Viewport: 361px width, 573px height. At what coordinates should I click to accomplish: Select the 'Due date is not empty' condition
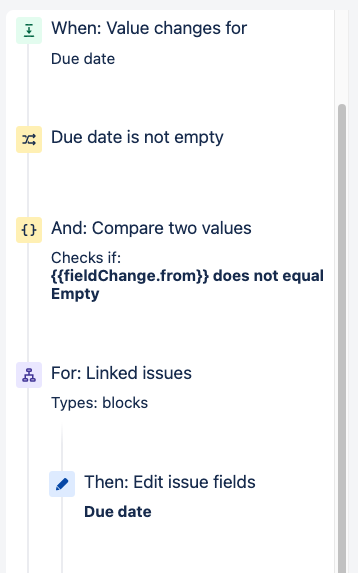[137, 138]
